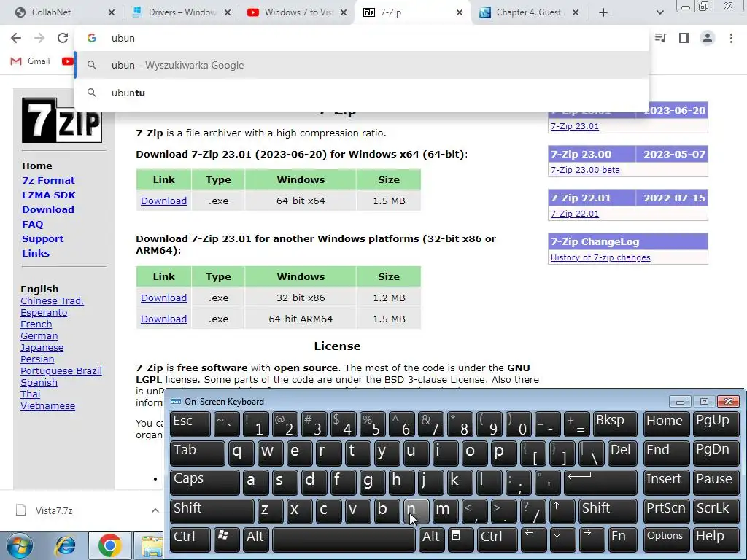The image size is (747, 560).
Task: Click PrtScn on the On-Screen Keyboard
Action: 666,511
